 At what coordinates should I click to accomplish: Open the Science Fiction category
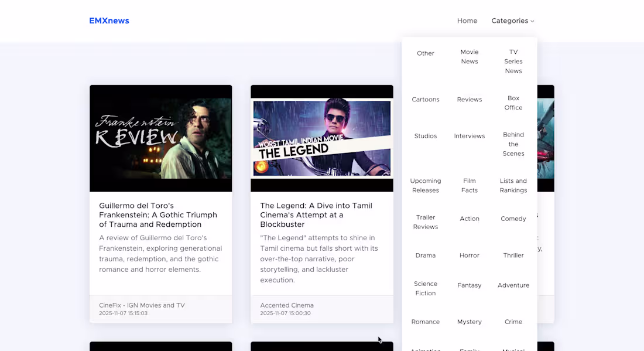[x=425, y=288]
